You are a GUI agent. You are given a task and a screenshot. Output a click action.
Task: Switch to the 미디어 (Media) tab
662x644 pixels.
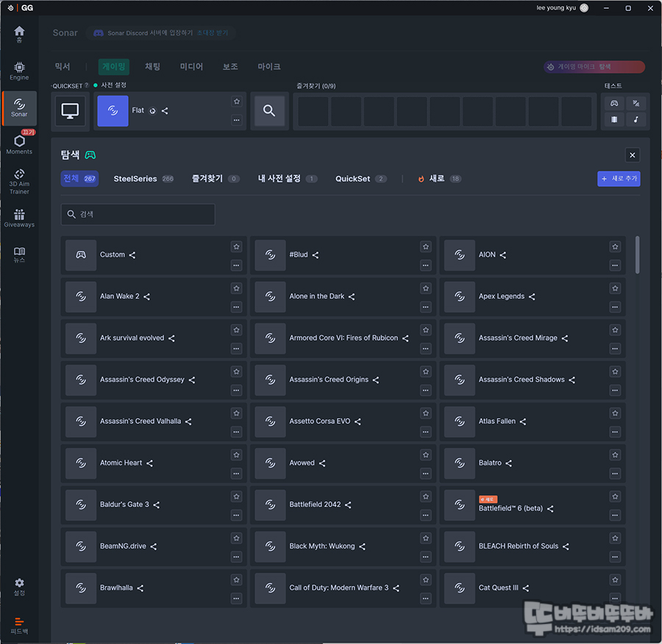tap(191, 66)
